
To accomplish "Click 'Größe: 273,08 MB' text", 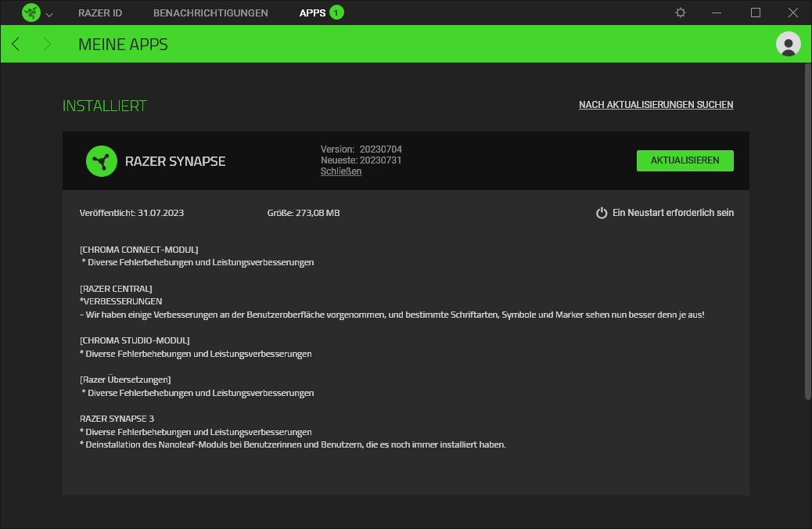I will (304, 213).
